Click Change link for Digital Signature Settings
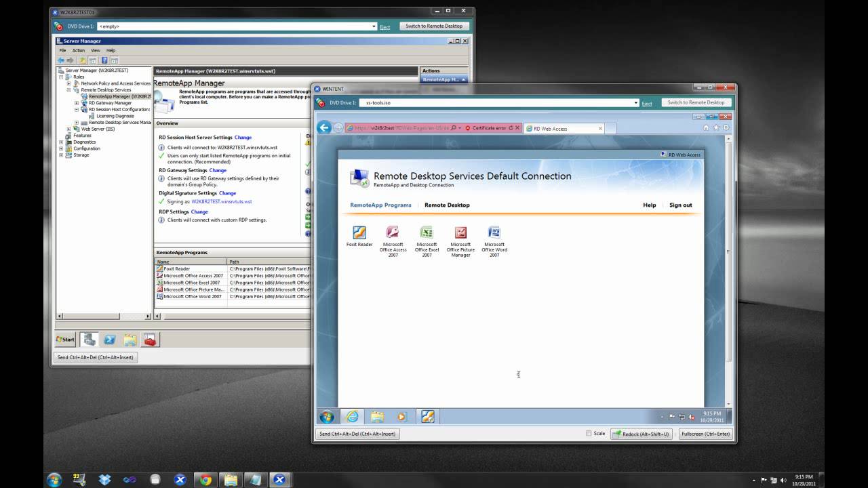Screen dimensions: 868x488 click(227, 193)
